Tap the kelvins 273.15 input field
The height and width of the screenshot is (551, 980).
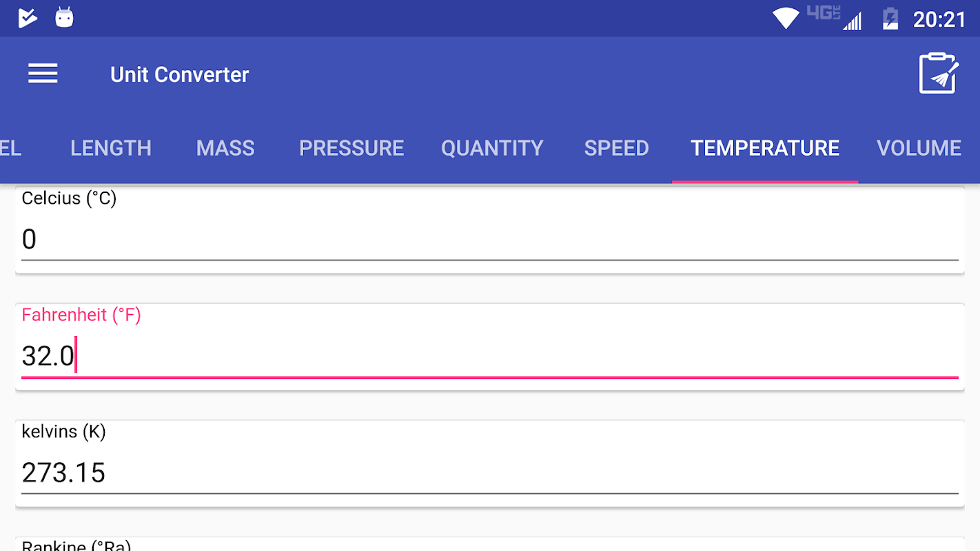click(x=489, y=472)
